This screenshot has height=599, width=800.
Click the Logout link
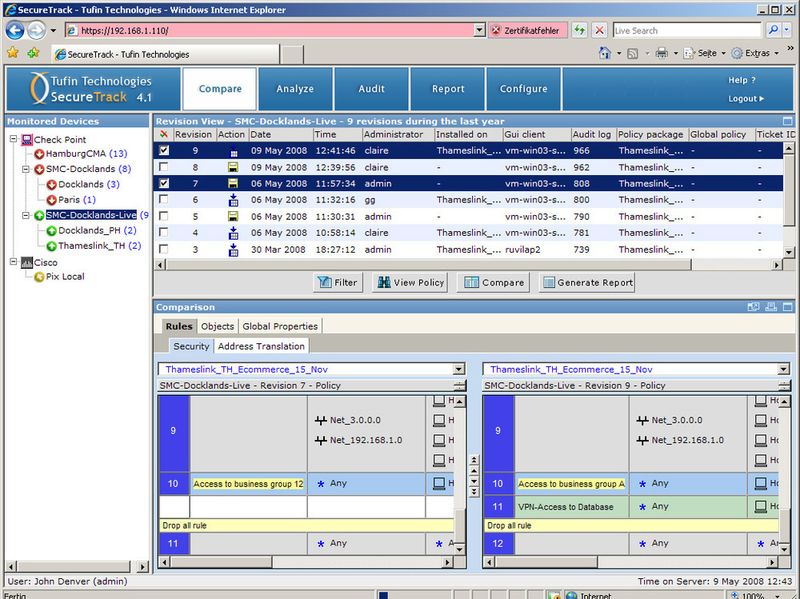745,99
